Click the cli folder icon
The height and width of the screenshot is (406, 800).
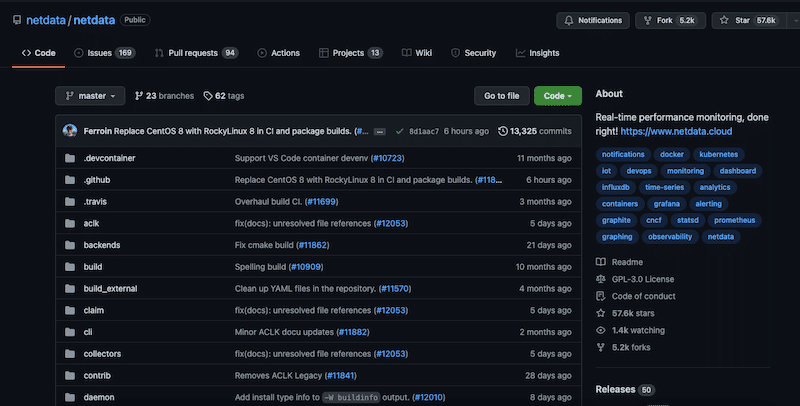(70, 332)
